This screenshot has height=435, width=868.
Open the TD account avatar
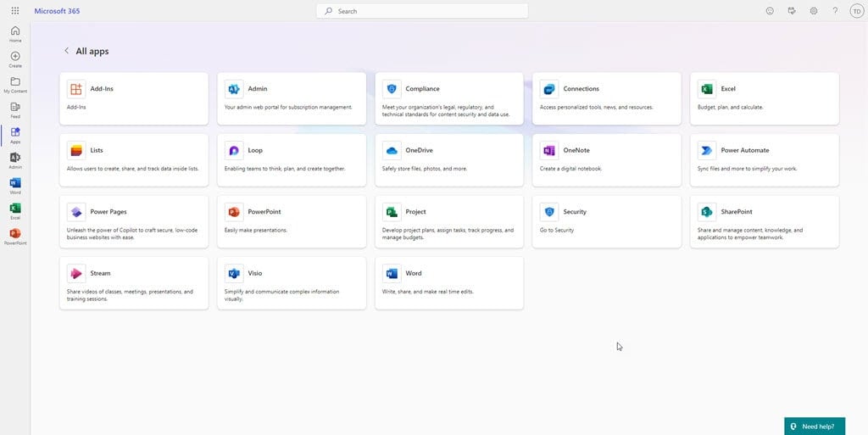857,11
